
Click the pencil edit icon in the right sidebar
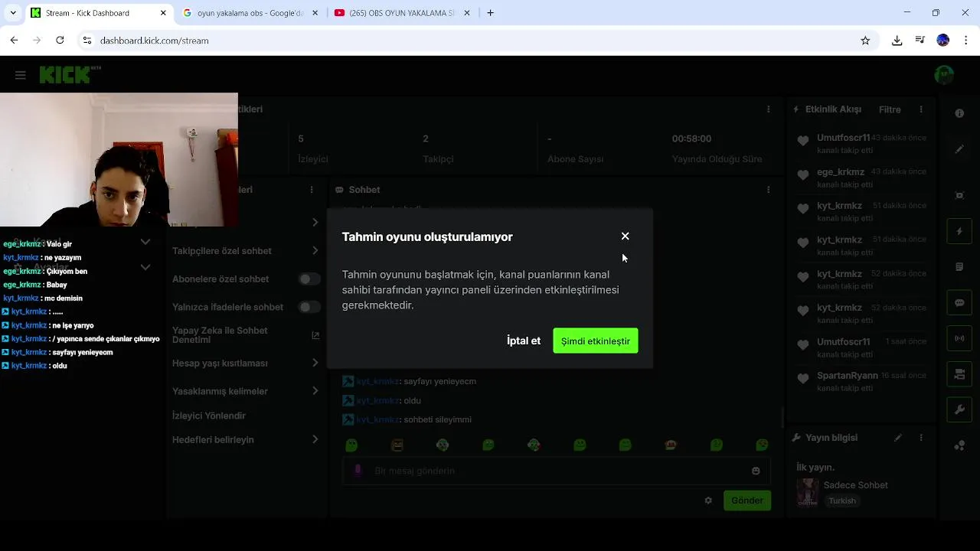pos(959,149)
